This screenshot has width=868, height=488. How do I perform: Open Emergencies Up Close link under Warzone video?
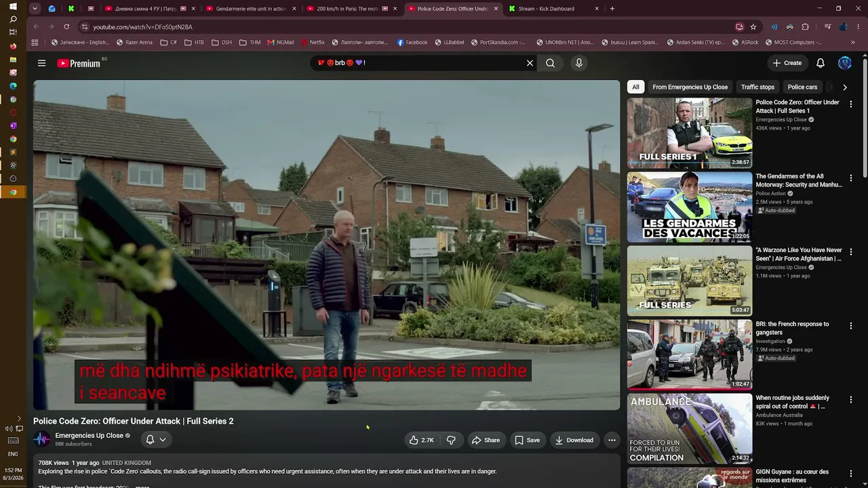click(x=781, y=267)
